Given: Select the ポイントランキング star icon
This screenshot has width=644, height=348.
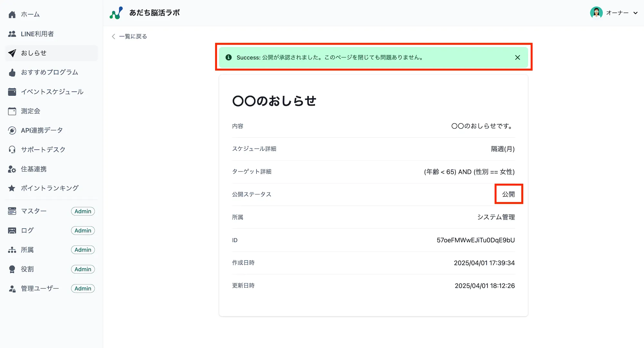Looking at the screenshot, I should coord(12,188).
